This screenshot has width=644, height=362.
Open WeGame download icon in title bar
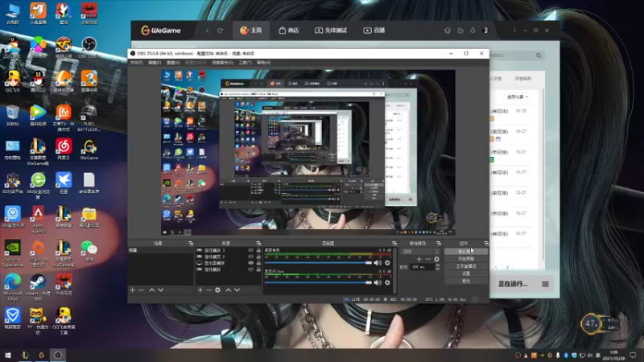(473, 31)
